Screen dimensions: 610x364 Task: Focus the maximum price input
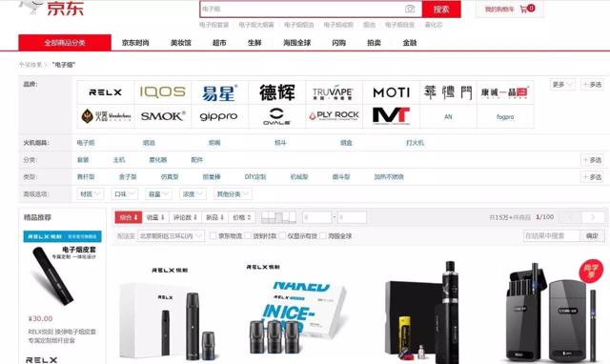352,217
